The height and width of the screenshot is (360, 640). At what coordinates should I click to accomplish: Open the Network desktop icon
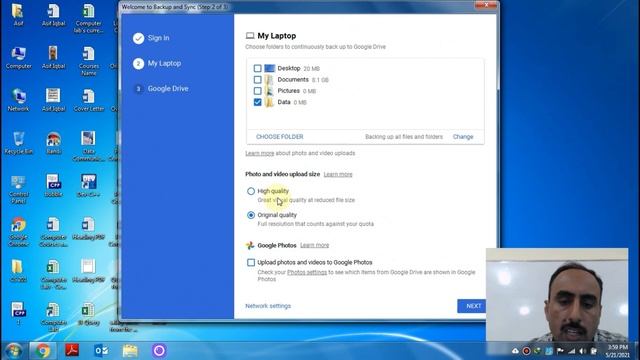pos(18,100)
